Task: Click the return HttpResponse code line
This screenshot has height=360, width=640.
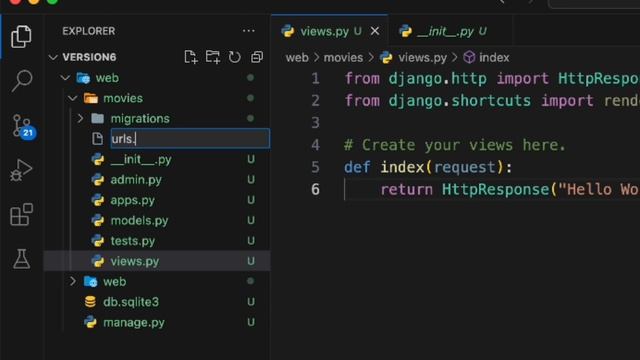Action: (x=510, y=189)
